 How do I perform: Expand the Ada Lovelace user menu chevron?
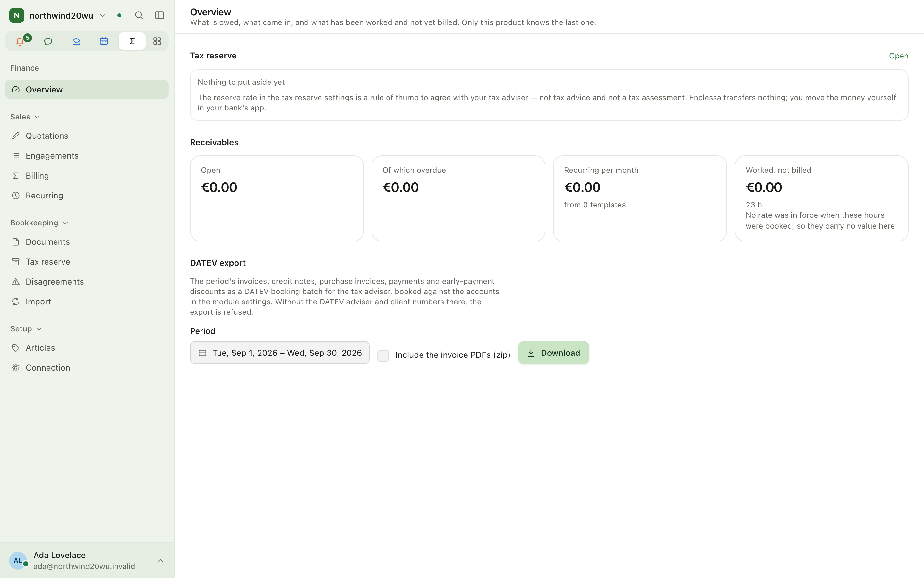coord(160,560)
